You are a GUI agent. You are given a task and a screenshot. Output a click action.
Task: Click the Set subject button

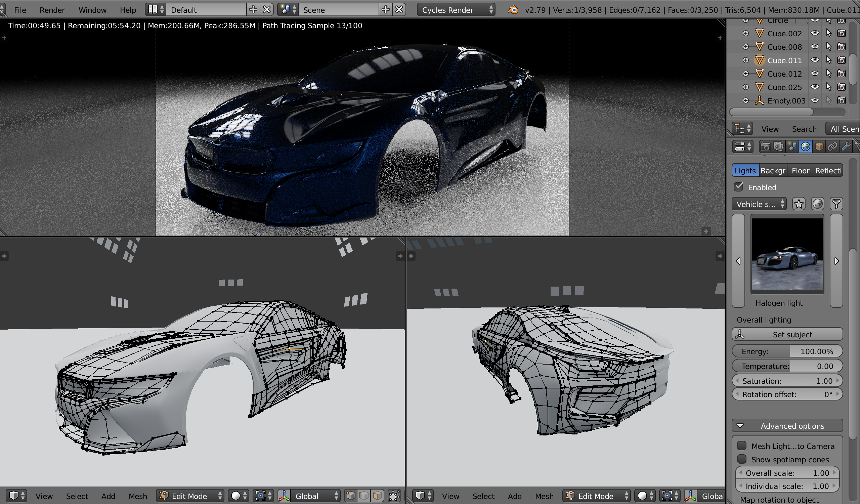[x=787, y=334]
